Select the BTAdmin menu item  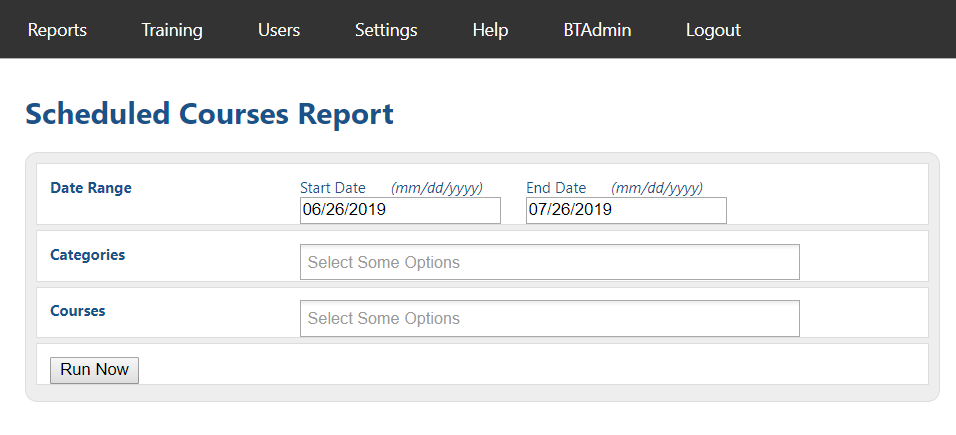click(x=597, y=30)
